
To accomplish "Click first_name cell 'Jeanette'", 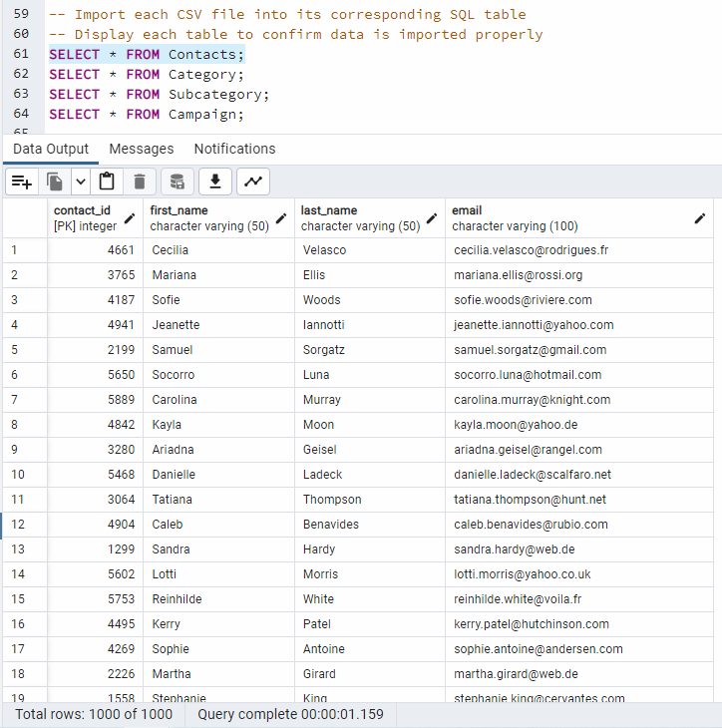I will pyautogui.click(x=218, y=325).
